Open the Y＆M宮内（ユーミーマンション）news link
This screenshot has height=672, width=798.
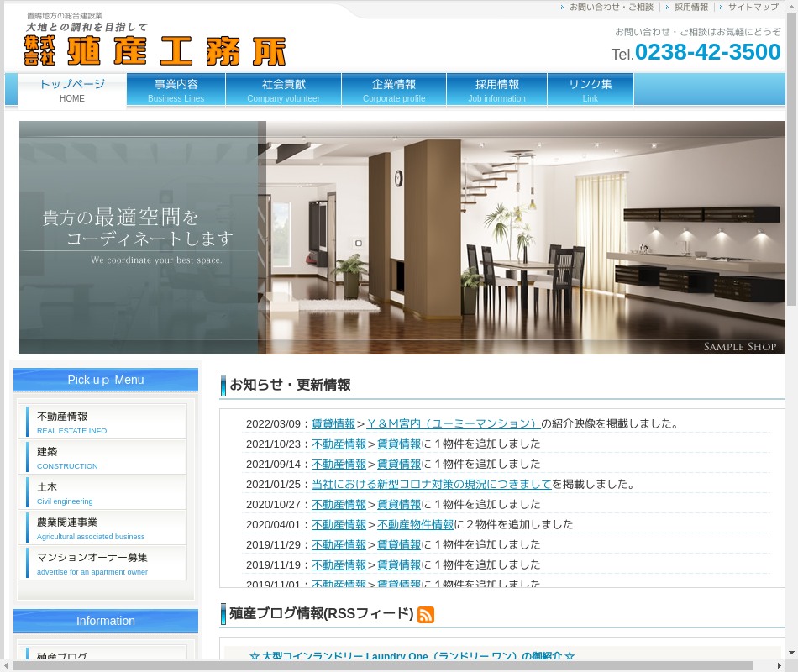[x=454, y=423]
